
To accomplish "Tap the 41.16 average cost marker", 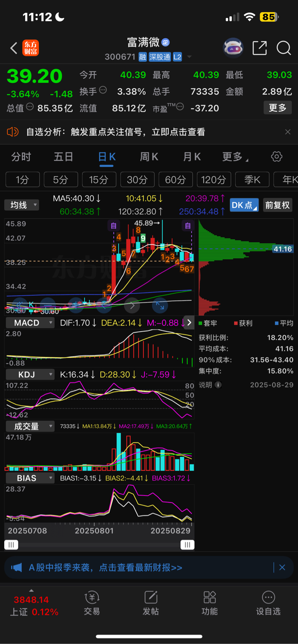I will point(282,249).
